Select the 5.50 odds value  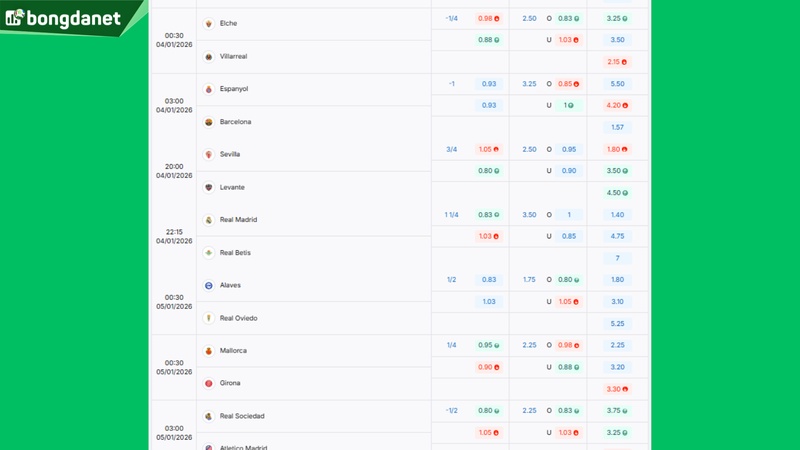[616, 84]
